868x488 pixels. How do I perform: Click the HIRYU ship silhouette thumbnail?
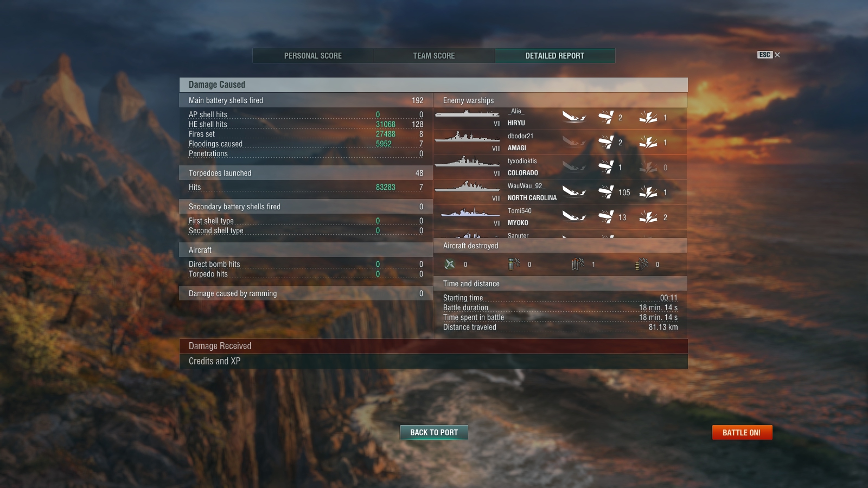tap(467, 113)
